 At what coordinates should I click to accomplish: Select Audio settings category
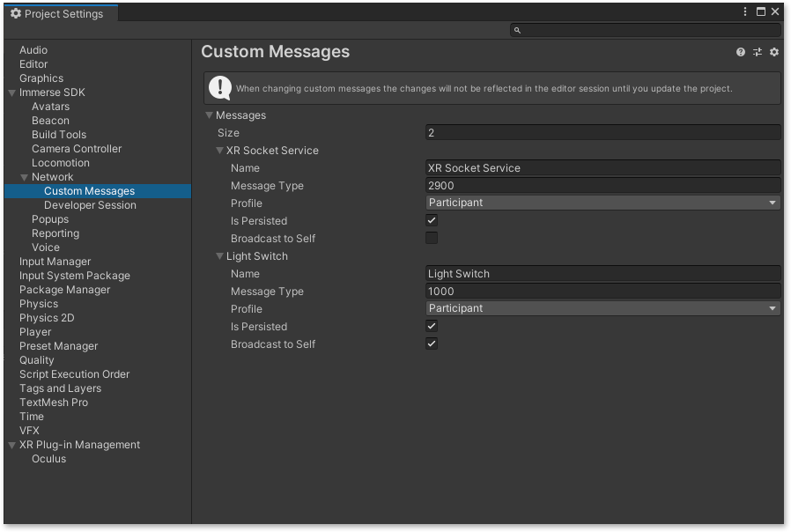pos(33,50)
